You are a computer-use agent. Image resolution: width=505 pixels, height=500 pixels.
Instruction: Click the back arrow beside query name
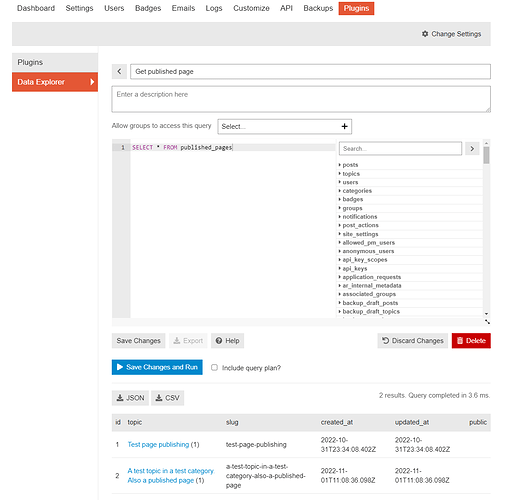[119, 71]
